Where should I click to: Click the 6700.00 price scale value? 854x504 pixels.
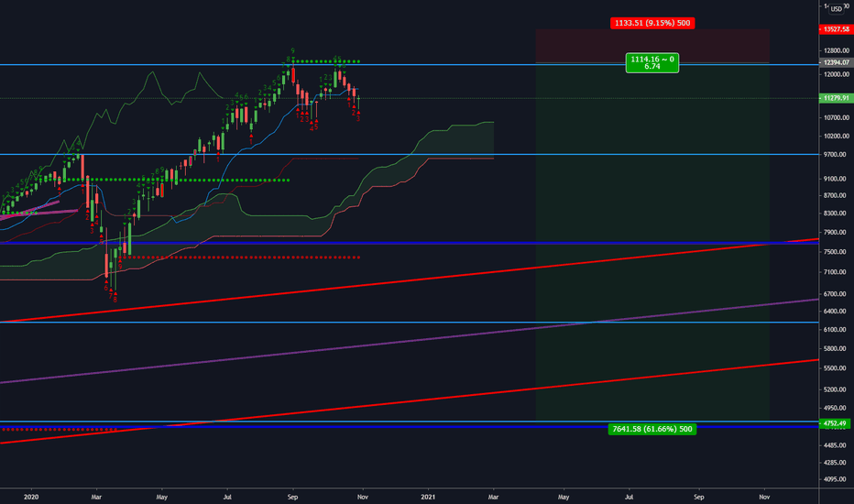coord(836,293)
